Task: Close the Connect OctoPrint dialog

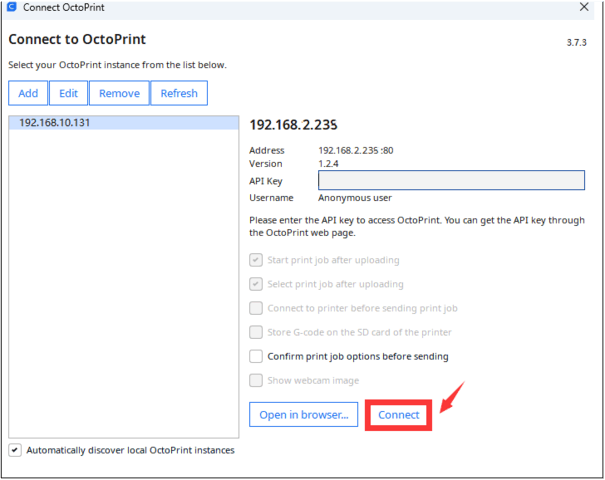Action: tap(584, 8)
